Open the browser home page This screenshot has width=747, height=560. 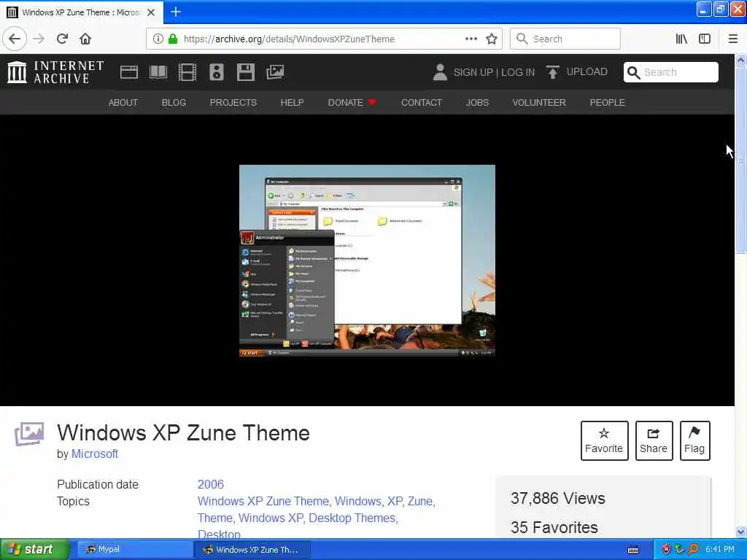(85, 39)
